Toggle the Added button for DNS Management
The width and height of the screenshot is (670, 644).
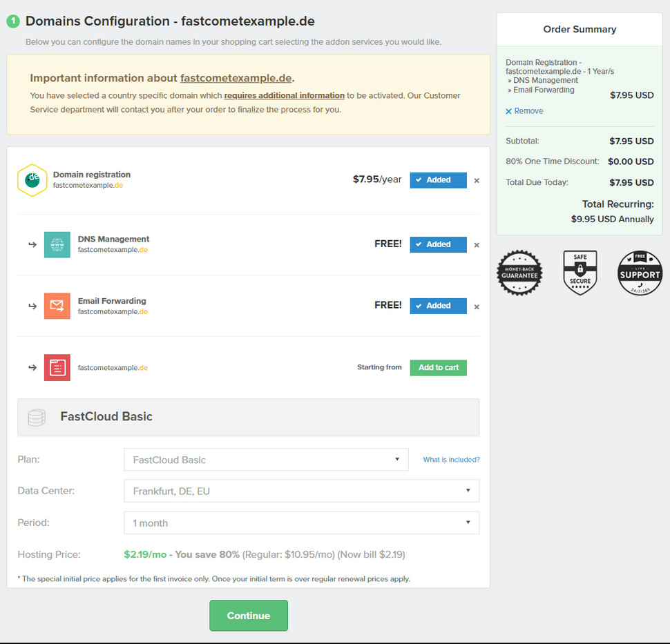(439, 245)
